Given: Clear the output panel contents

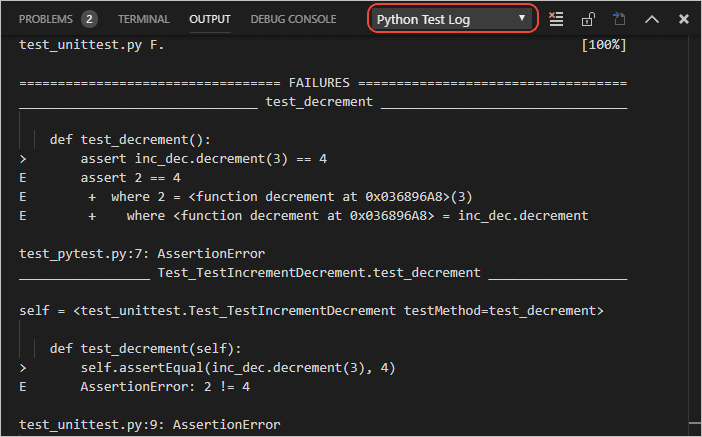Looking at the screenshot, I should click(x=557, y=19).
